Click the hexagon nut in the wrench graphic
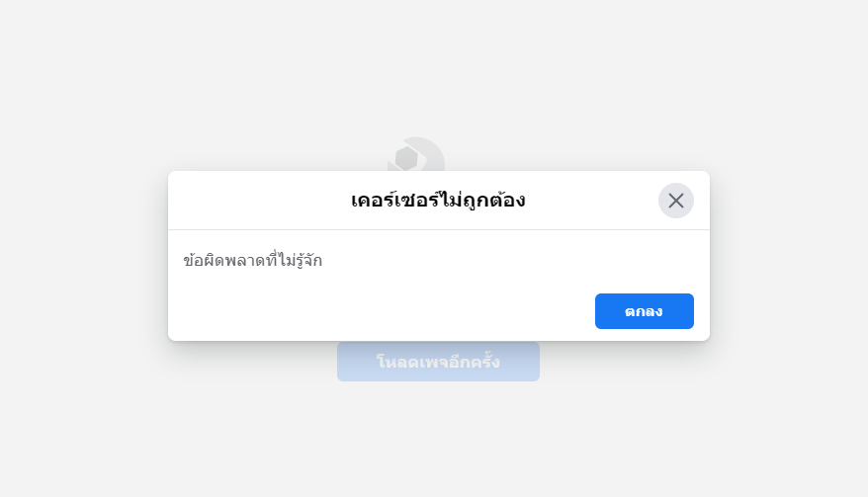868x497 pixels. tap(406, 158)
